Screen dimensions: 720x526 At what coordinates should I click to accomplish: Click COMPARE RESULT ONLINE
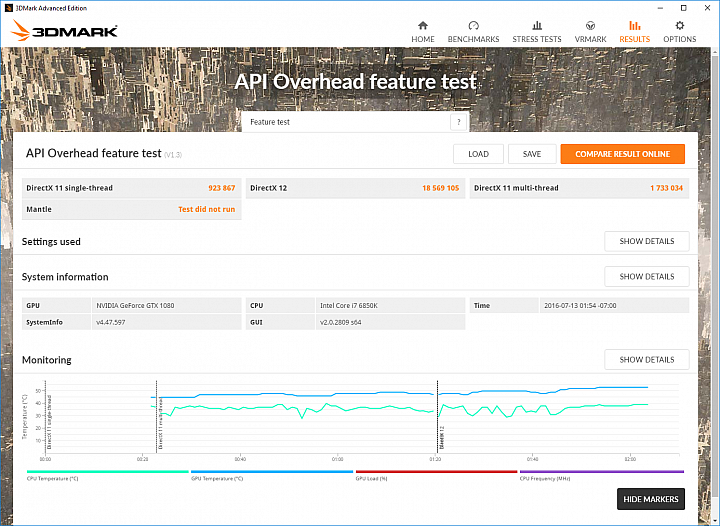[x=622, y=154]
